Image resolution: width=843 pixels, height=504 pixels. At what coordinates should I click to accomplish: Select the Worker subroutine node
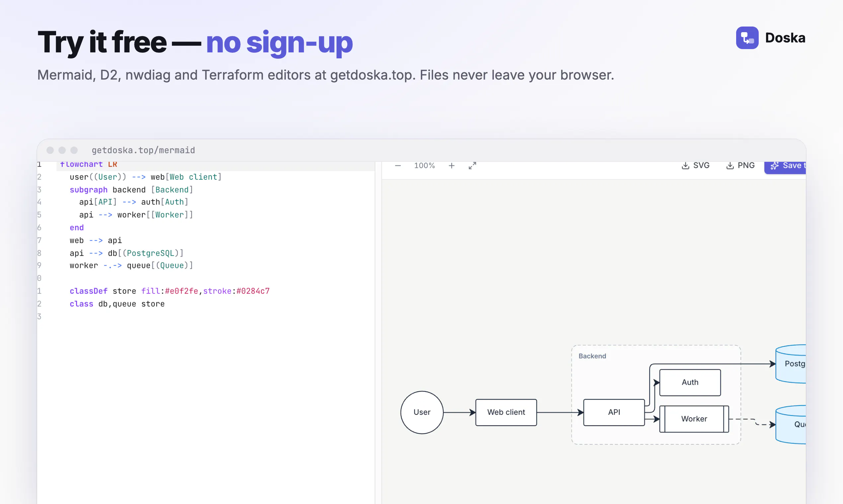click(694, 419)
